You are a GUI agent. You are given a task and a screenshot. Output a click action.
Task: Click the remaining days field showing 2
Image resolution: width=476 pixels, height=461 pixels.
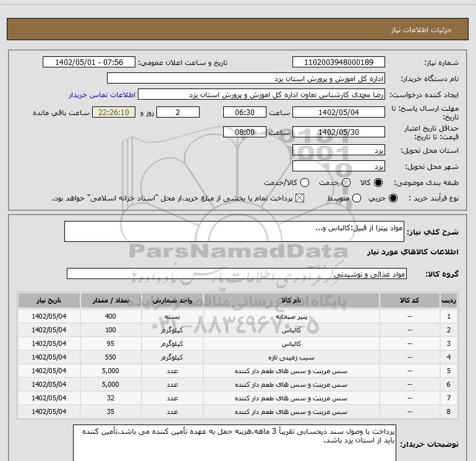click(178, 112)
